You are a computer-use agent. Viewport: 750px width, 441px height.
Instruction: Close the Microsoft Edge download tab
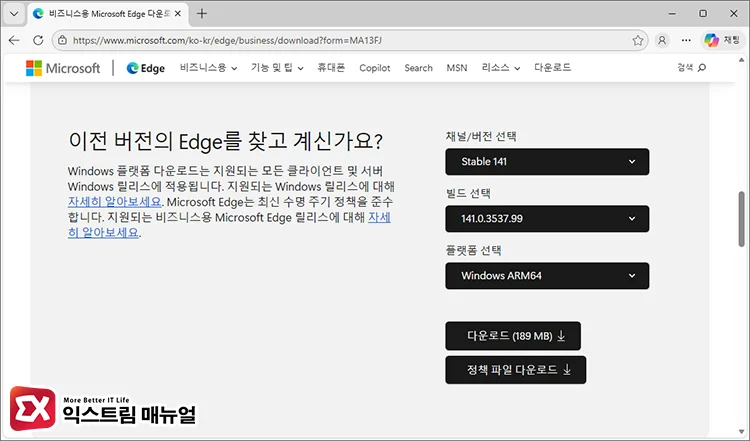click(x=178, y=13)
